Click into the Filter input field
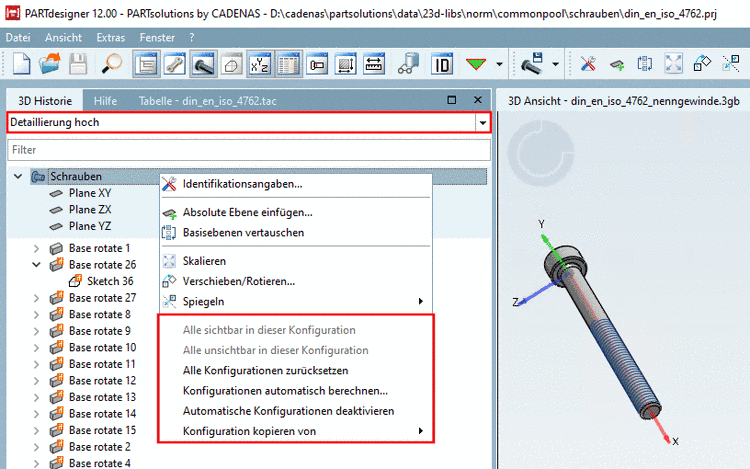 point(249,150)
